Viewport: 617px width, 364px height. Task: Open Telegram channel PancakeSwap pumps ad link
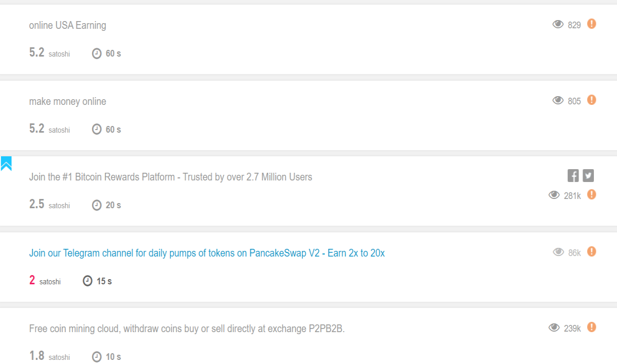207,253
